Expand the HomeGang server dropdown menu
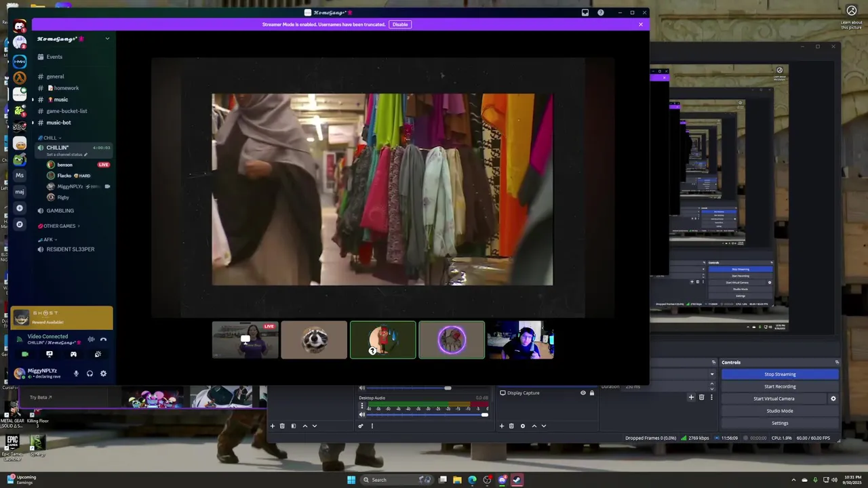868x488 pixels. pyautogui.click(x=107, y=39)
